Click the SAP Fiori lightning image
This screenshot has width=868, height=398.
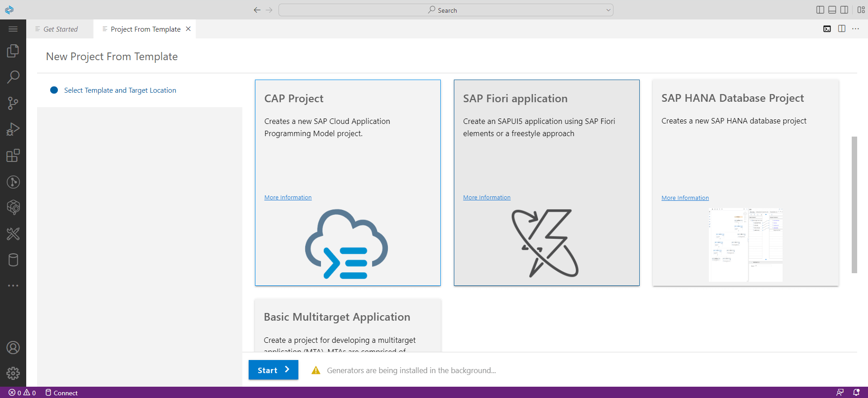[x=545, y=243]
